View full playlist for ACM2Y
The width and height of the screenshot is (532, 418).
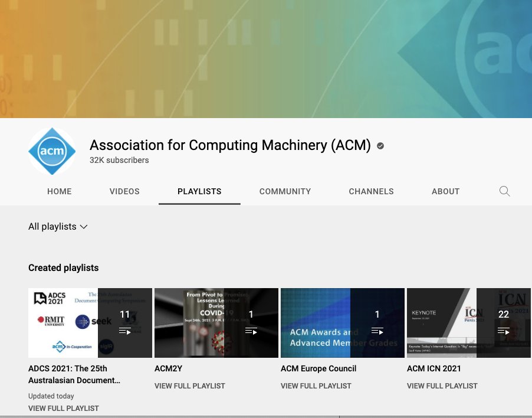[190, 386]
